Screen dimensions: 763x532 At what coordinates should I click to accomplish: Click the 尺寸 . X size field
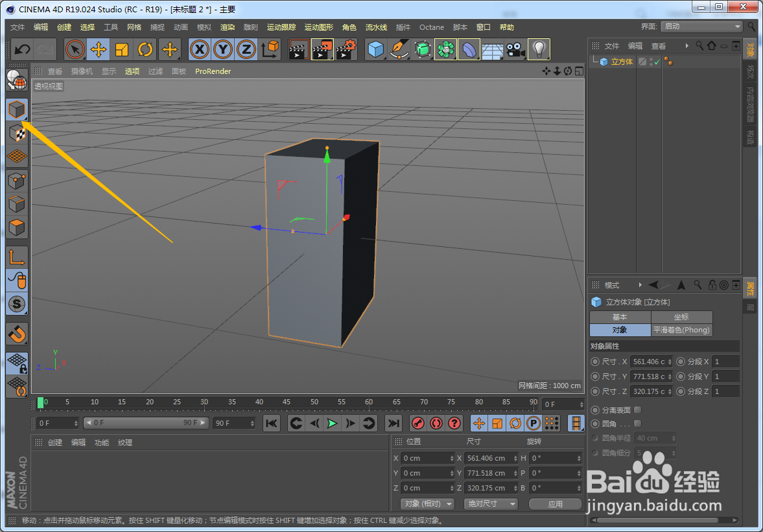(x=651, y=362)
